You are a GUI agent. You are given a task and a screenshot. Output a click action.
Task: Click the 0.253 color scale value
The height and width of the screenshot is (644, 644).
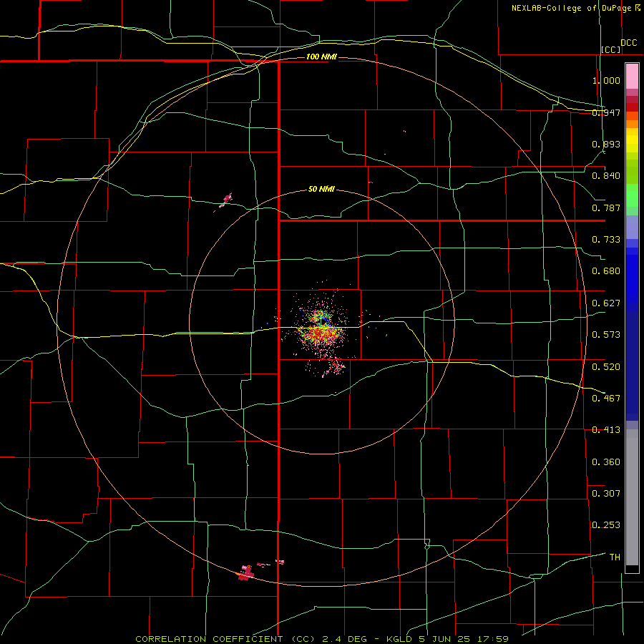[606, 525]
